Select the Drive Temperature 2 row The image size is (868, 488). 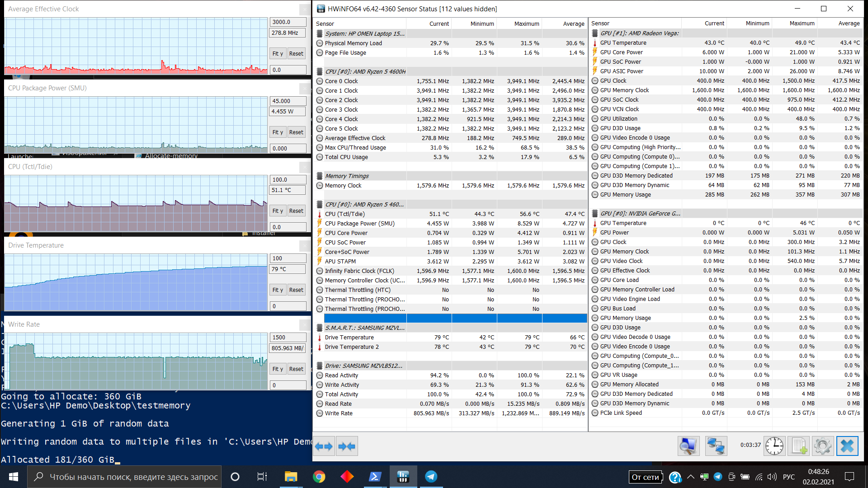(450, 347)
